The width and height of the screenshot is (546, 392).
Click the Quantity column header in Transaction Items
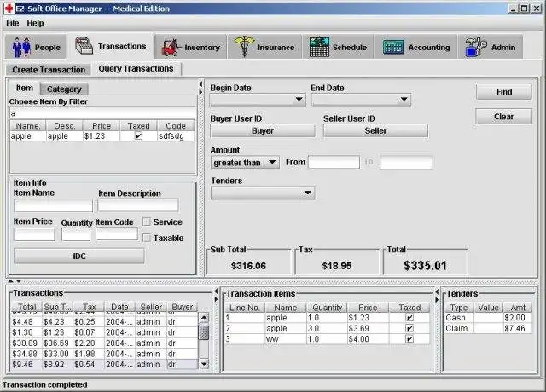point(327,308)
